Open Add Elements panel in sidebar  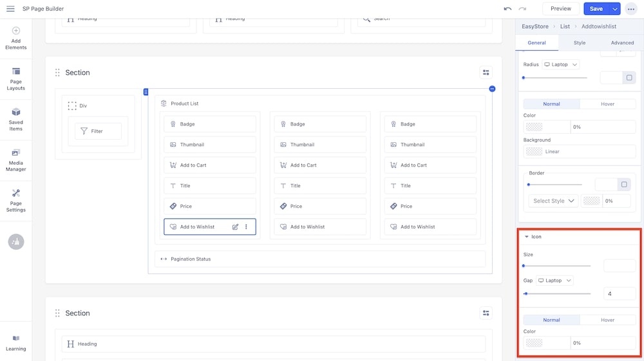pos(16,39)
